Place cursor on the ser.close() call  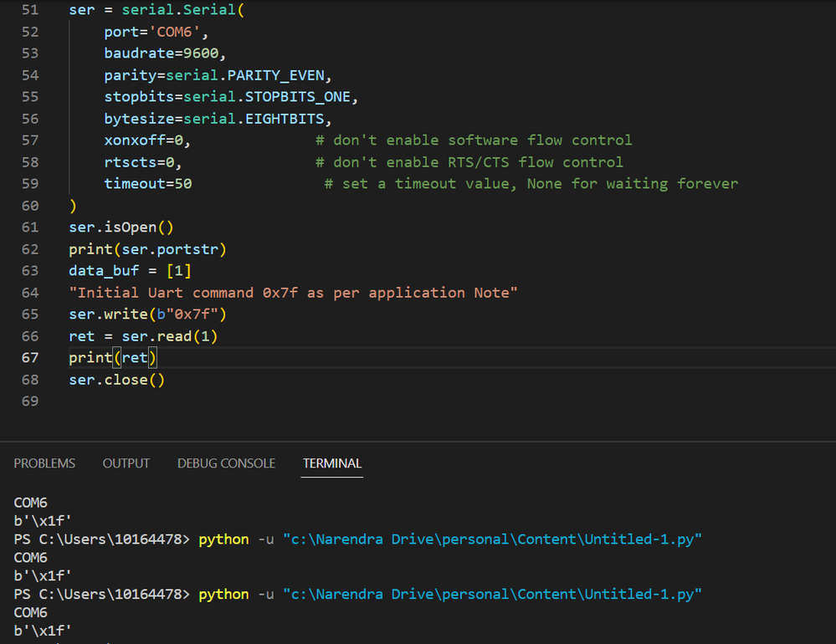[116, 380]
